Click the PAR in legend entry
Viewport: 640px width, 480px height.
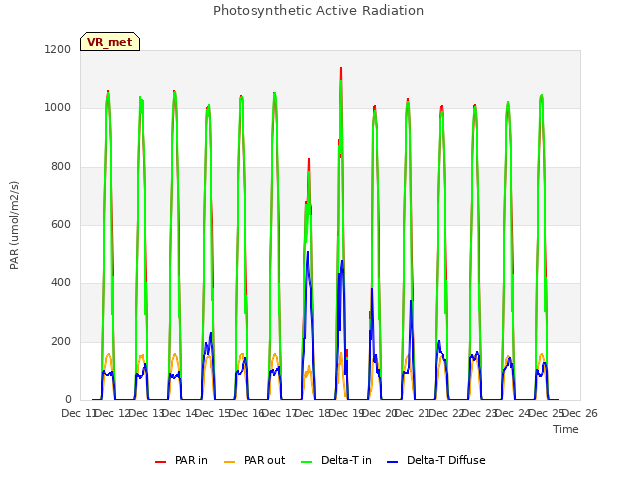click(181, 460)
